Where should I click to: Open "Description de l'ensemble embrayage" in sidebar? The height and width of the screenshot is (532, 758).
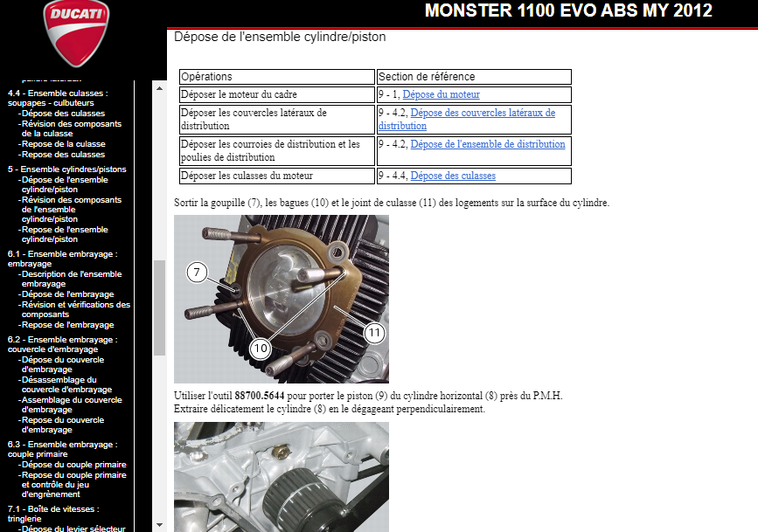pos(71,279)
